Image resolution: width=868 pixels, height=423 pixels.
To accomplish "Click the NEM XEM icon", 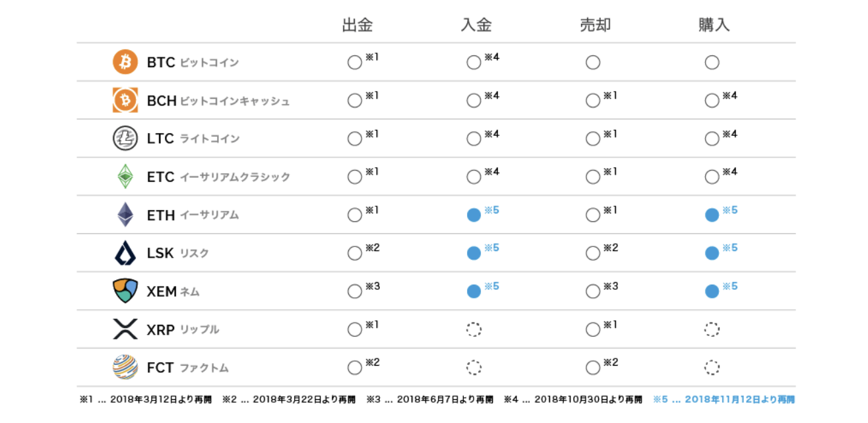I will coord(125,291).
